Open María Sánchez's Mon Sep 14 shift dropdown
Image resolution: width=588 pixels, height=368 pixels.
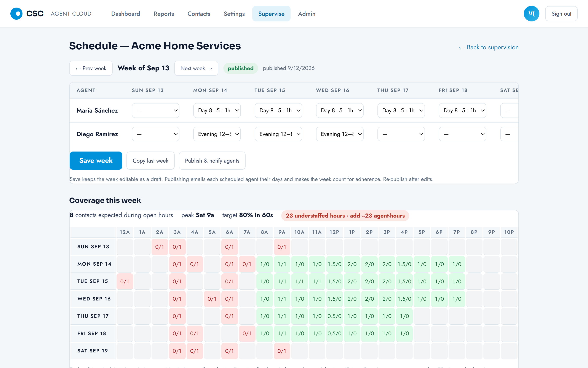click(217, 110)
